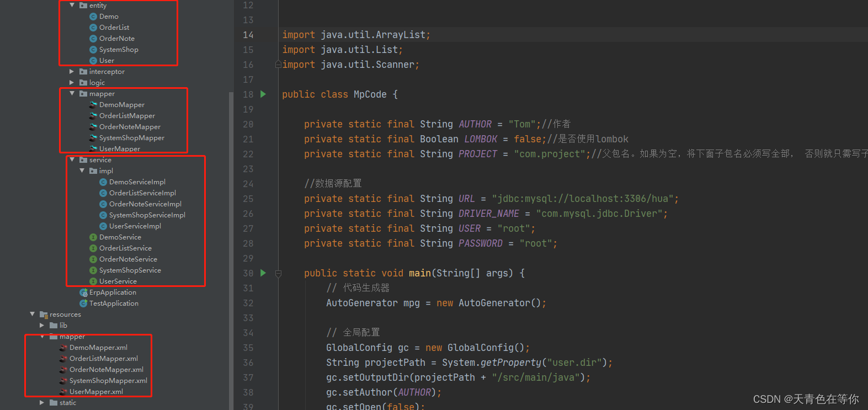Click the User class icon
Image resolution: width=868 pixels, height=410 pixels.
click(93, 61)
